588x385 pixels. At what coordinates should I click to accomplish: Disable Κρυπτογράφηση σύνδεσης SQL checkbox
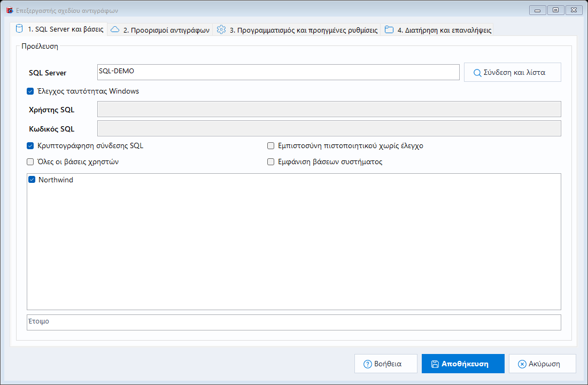click(30, 145)
